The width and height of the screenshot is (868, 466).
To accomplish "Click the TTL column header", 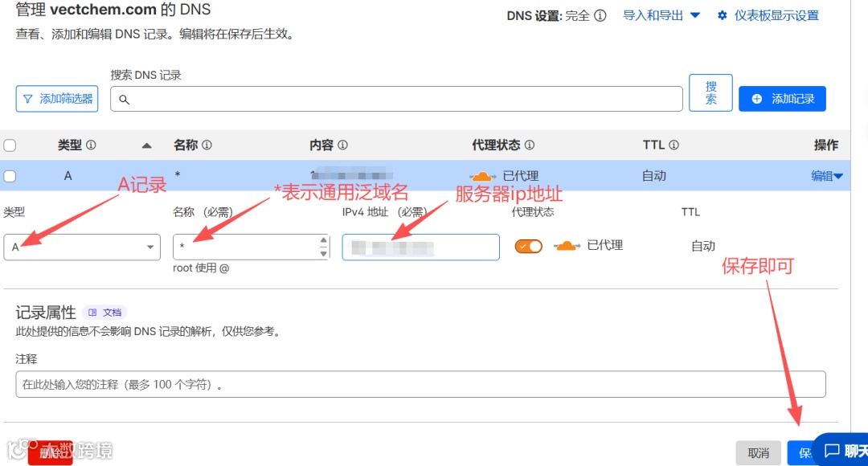I will coord(653,145).
